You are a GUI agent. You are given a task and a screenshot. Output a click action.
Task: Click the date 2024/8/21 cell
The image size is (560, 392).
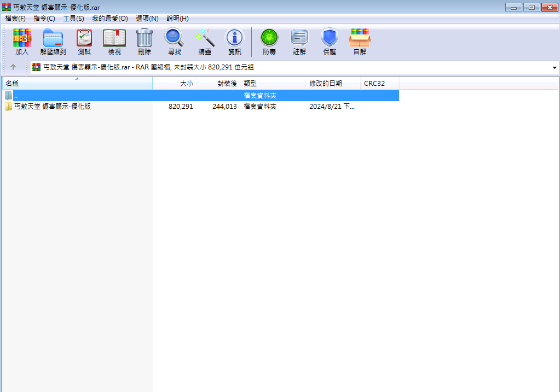tap(332, 106)
